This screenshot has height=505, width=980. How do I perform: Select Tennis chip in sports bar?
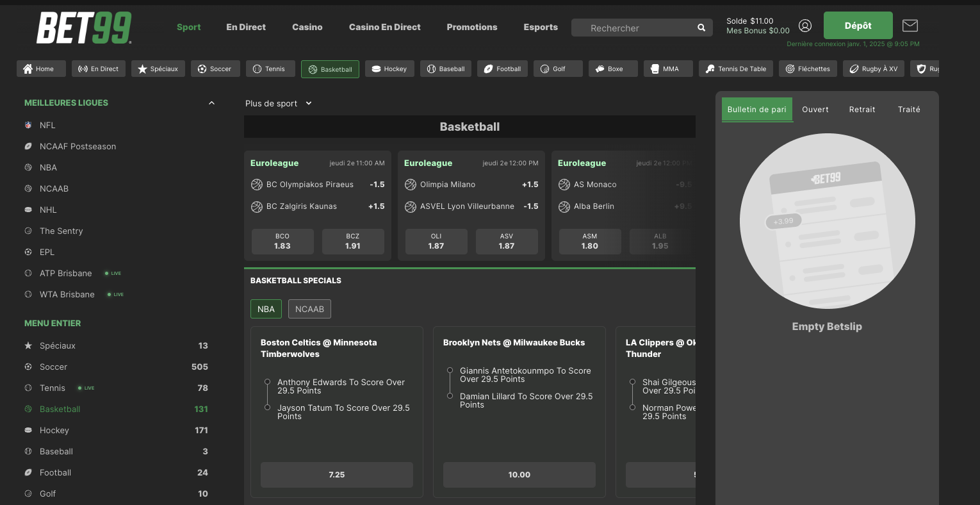click(270, 69)
